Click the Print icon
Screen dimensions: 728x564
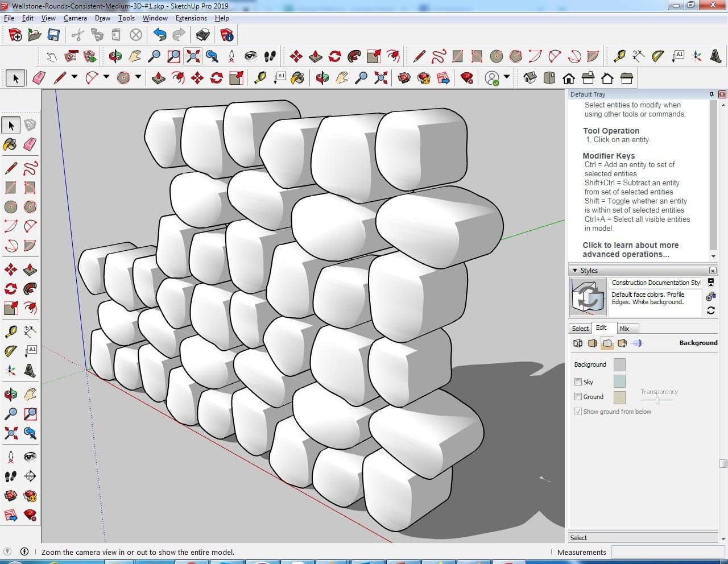tap(203, 35)
